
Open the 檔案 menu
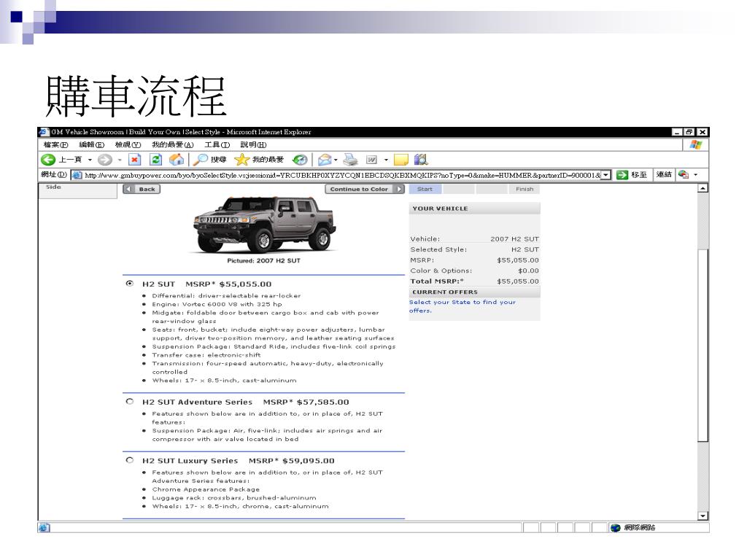(55, 145)
